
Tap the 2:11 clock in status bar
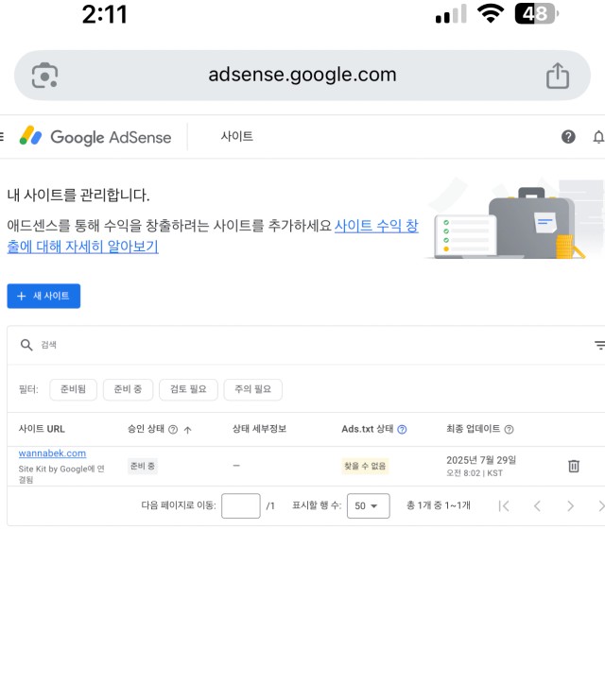click(x=105, y=14)
